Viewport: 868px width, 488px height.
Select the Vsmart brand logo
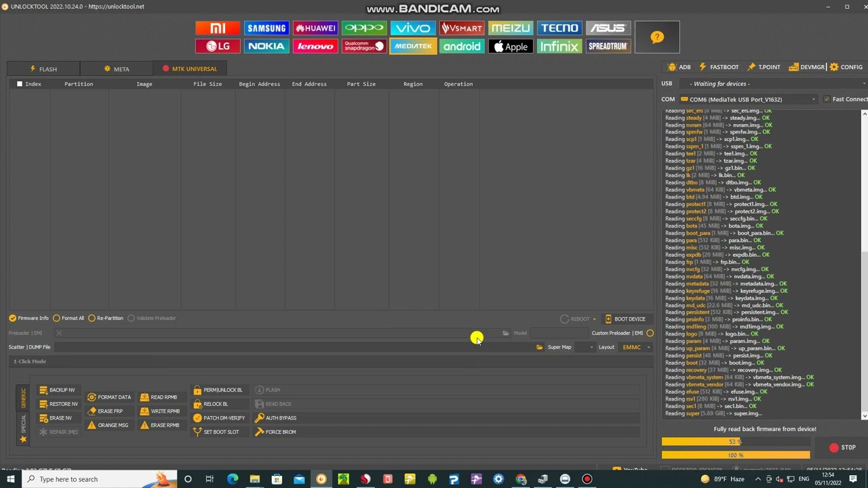point(462,28)
